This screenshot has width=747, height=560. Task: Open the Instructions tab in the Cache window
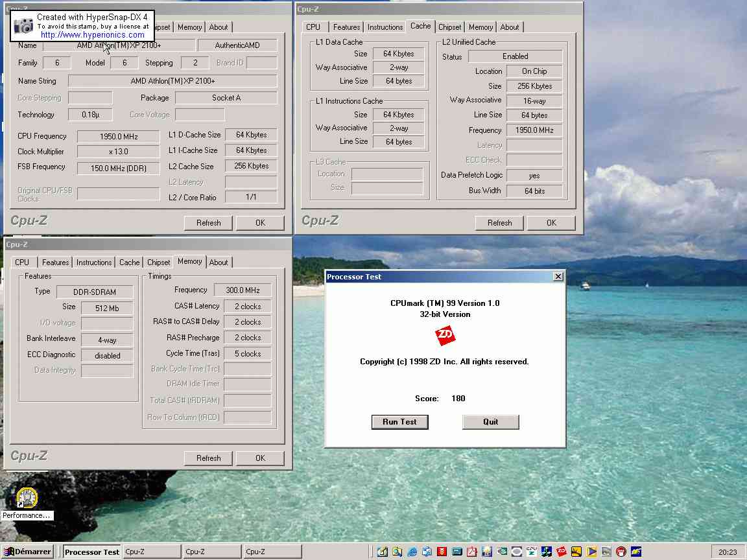pyautogui.click(x=385, y=27)
